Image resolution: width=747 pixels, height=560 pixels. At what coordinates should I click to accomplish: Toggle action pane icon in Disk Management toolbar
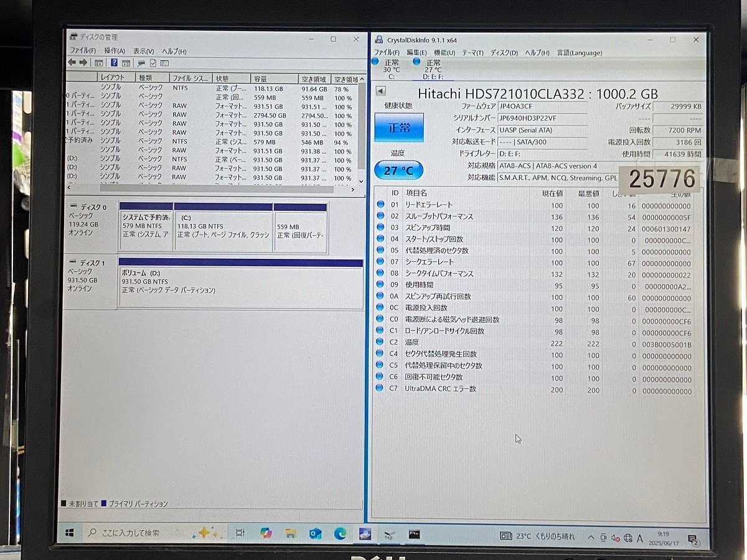[126, 63]
